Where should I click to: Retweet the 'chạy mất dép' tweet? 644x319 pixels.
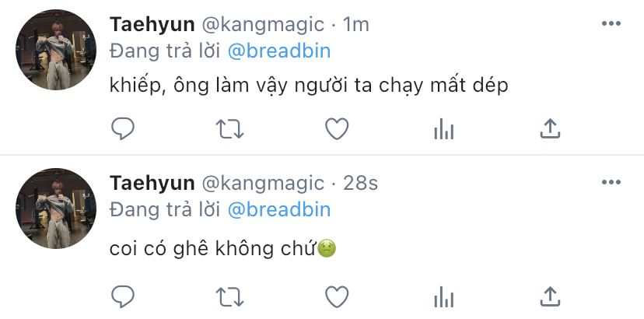click(230, 128)
